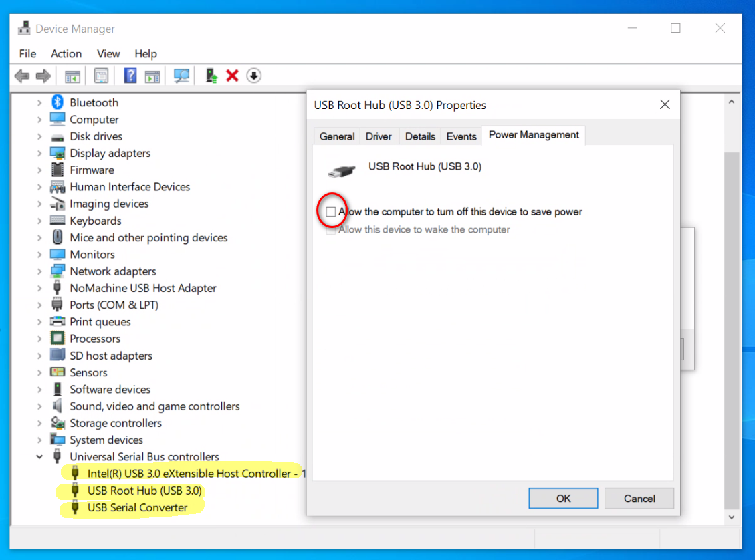Switch to the General tab
This screenshot has height=560, width=755.
click(337, 136)
